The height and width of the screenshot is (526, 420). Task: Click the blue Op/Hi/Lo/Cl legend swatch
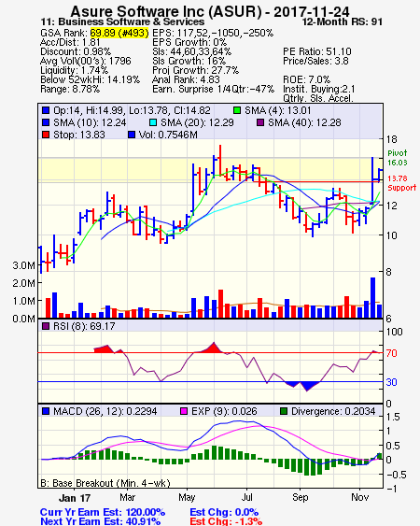pos(46,110)
